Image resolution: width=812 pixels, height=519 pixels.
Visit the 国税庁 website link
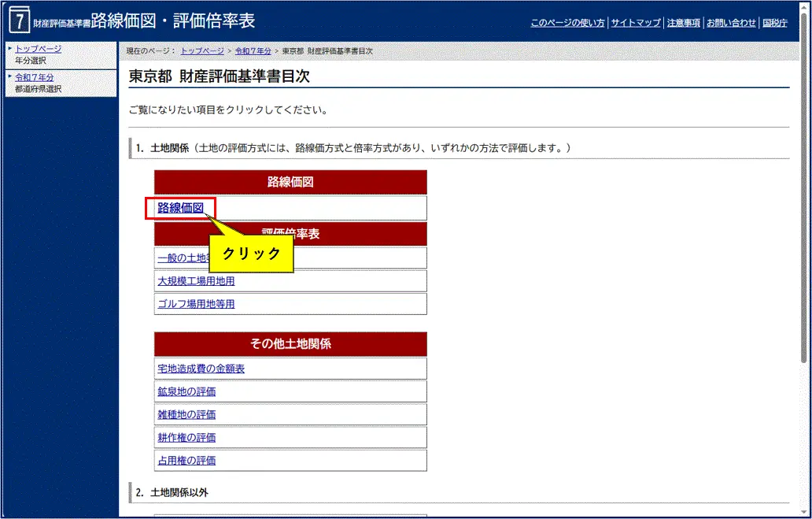(x=775, y=23)
